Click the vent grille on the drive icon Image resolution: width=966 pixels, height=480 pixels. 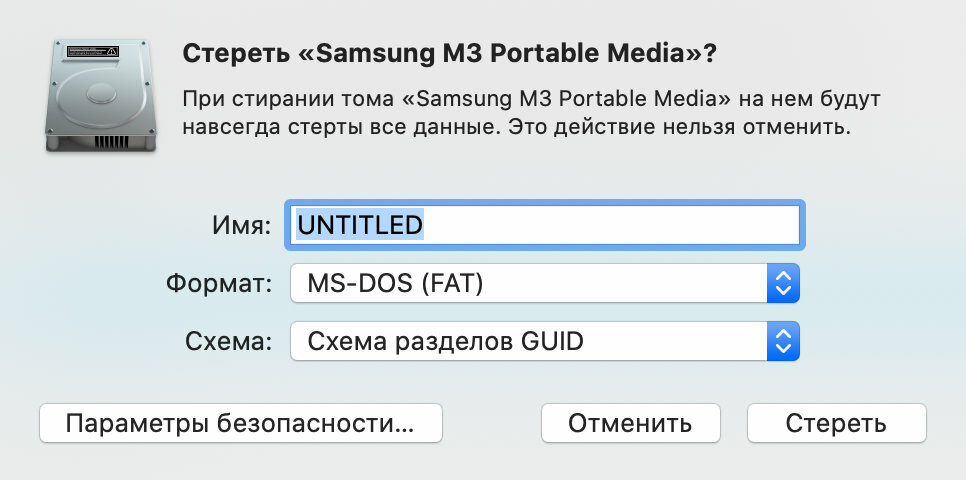click(112, 141)
